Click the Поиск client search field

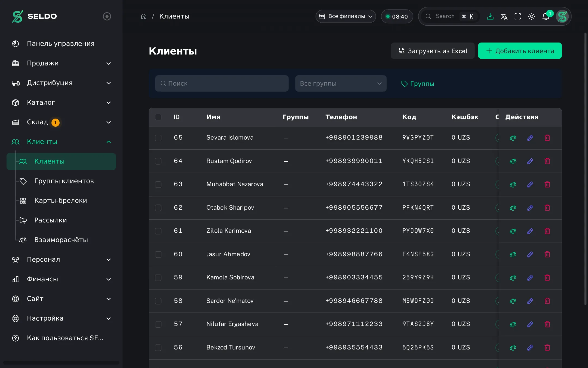pyautogui.click(x=222, y=83)
